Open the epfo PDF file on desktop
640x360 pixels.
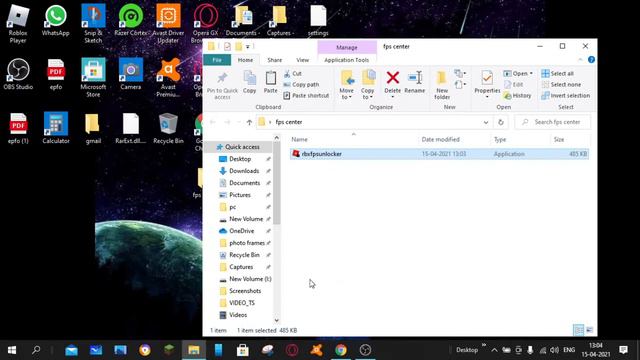pos(56,74)
